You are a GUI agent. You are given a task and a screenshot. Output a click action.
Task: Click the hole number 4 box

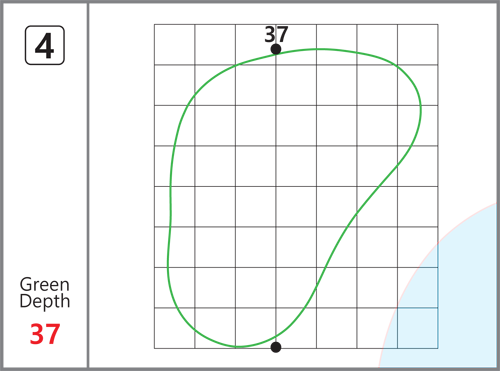[x=45, y=45]
